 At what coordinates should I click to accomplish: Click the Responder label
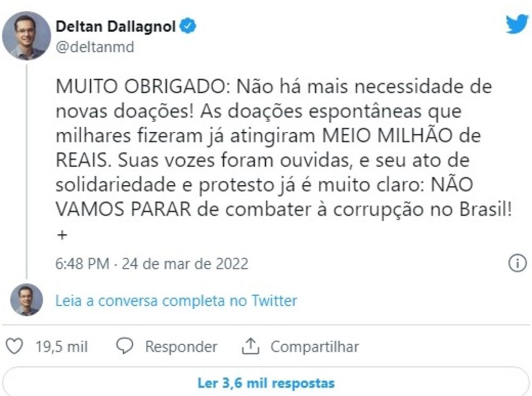tap(181, 347)
